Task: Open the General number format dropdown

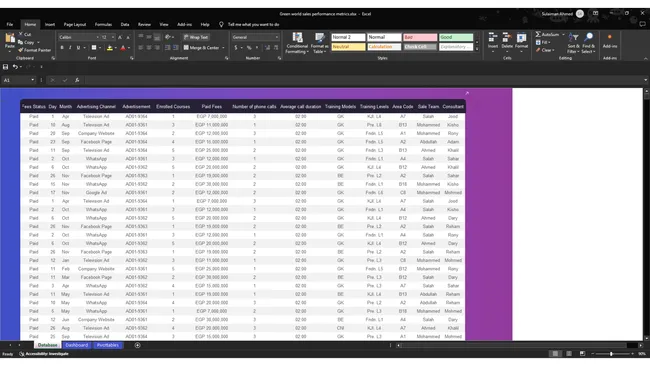Action: [255, 37]
